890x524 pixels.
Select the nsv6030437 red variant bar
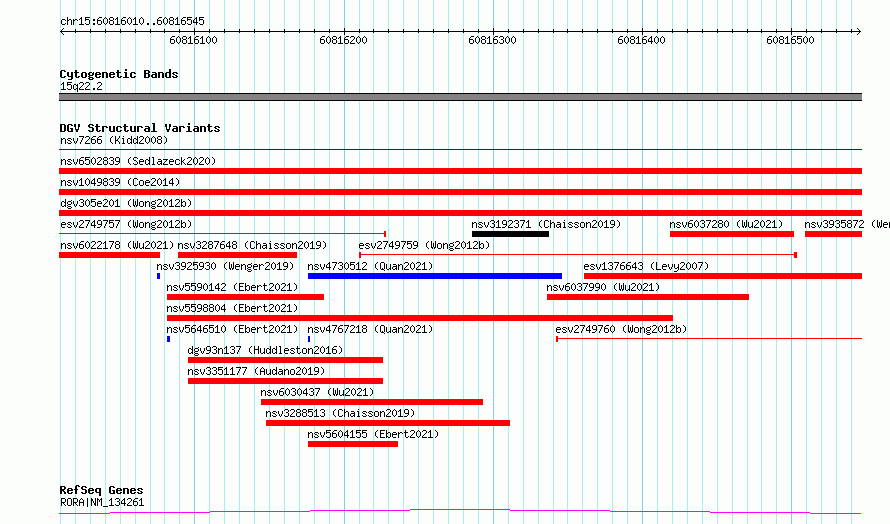(372, 402)
